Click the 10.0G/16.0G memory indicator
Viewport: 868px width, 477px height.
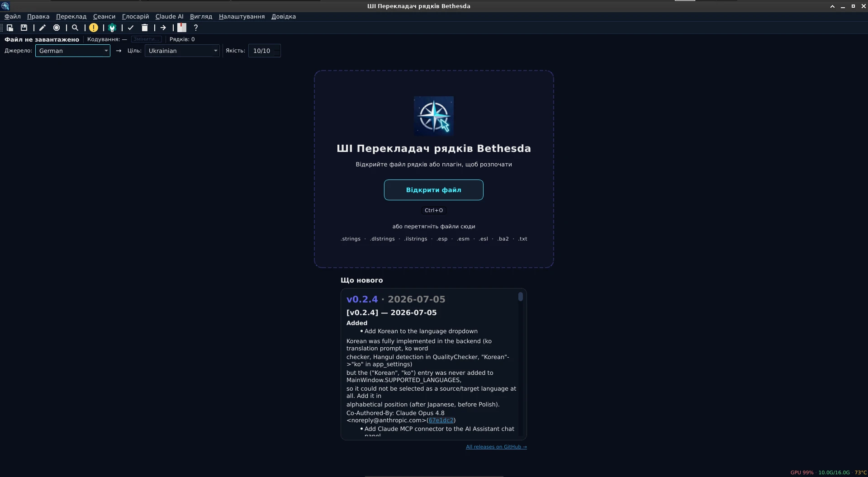coord(834,472)
